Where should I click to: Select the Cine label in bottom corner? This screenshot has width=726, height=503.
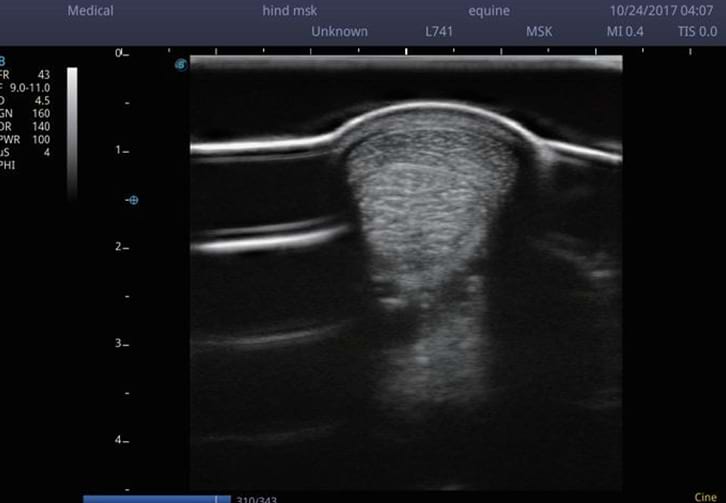704,496
